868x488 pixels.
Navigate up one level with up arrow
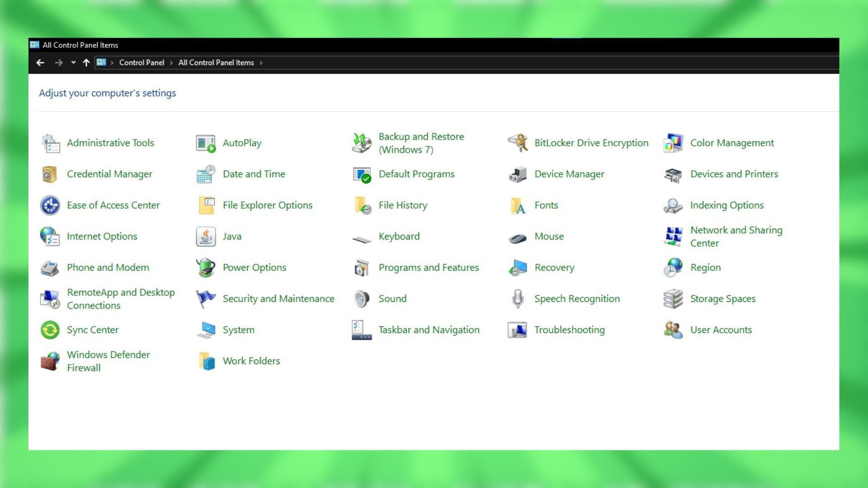(86, 63)
